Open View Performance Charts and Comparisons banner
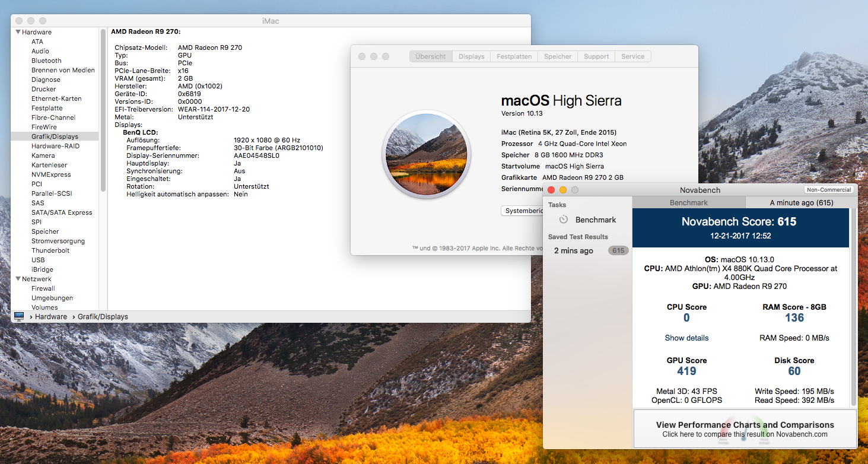868x464 pixels. [x=745, y=429]
